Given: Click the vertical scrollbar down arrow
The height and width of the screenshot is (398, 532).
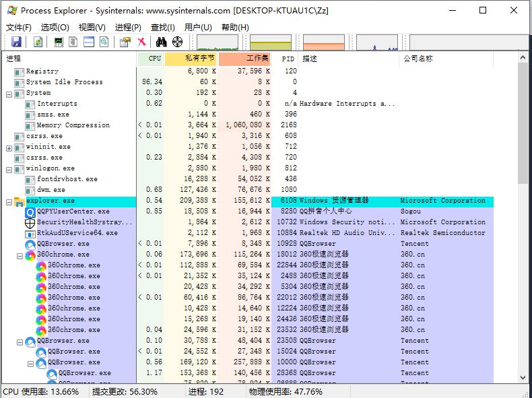Looking at the screenshot, I should 523,377.
